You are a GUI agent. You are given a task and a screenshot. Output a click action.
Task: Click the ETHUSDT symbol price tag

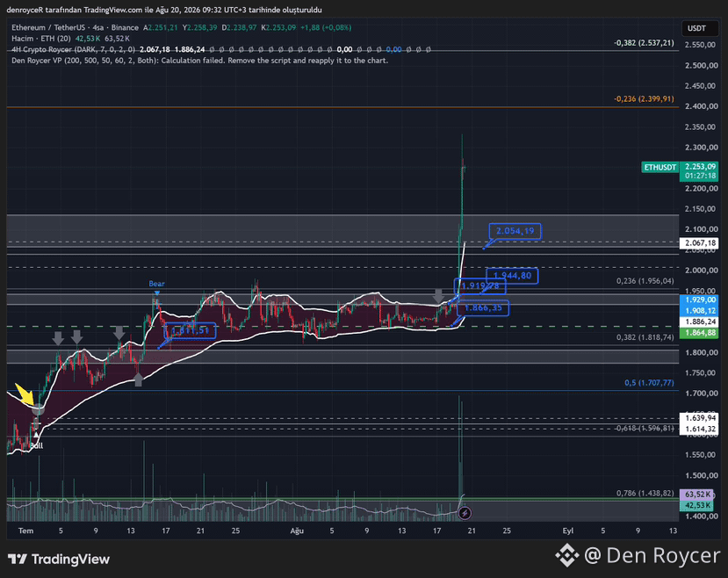pos(660,167)
